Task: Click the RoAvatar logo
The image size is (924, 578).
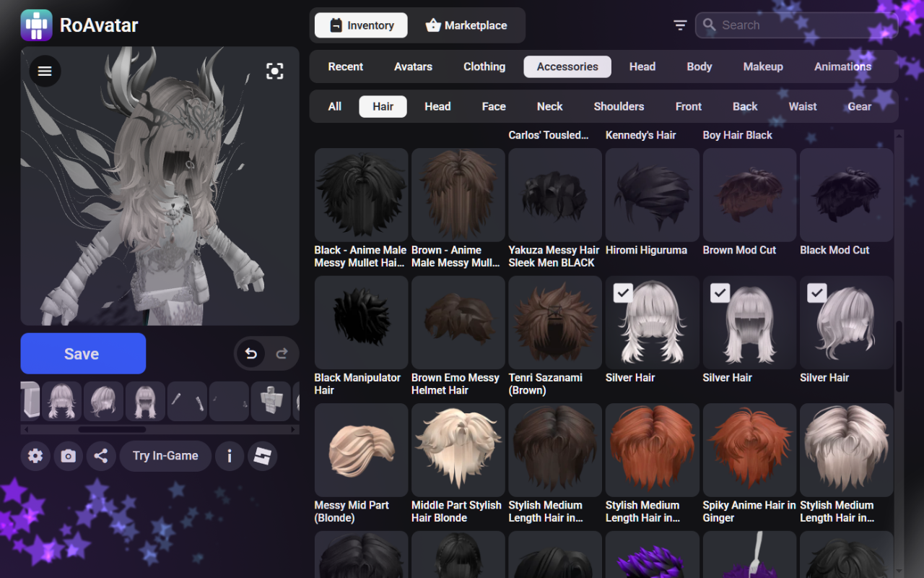Action: click(x=36, y=25)
